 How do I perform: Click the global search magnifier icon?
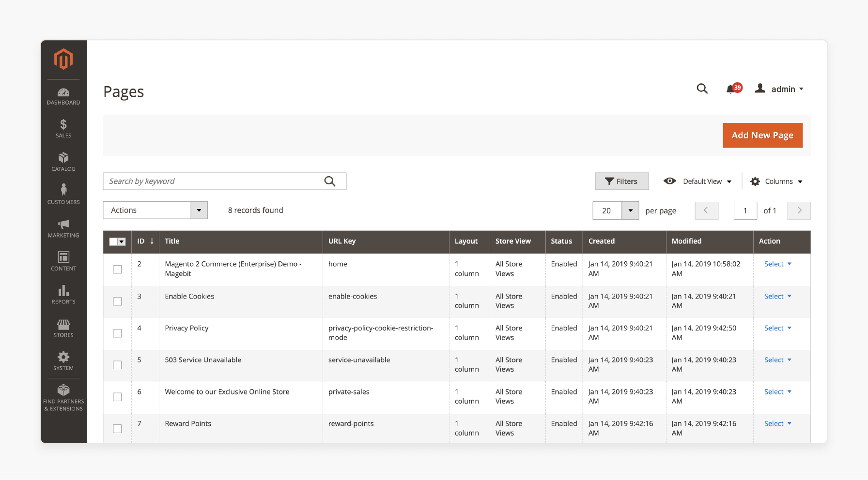(702, 89)
